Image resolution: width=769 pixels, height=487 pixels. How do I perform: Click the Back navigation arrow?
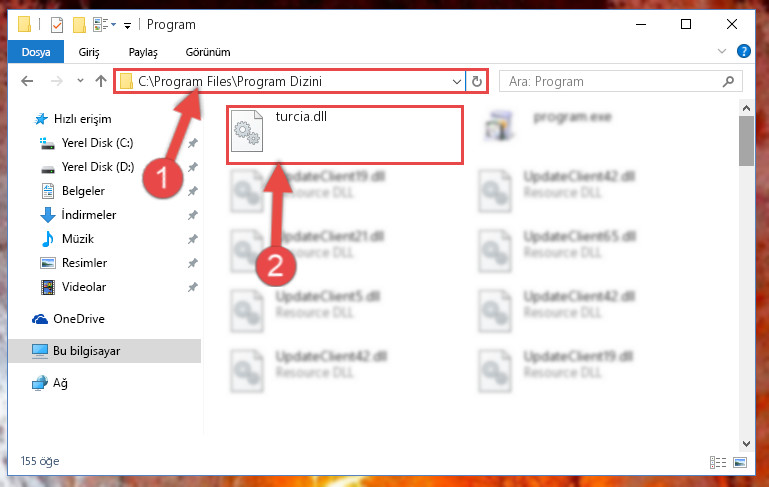tap(27, 81)
